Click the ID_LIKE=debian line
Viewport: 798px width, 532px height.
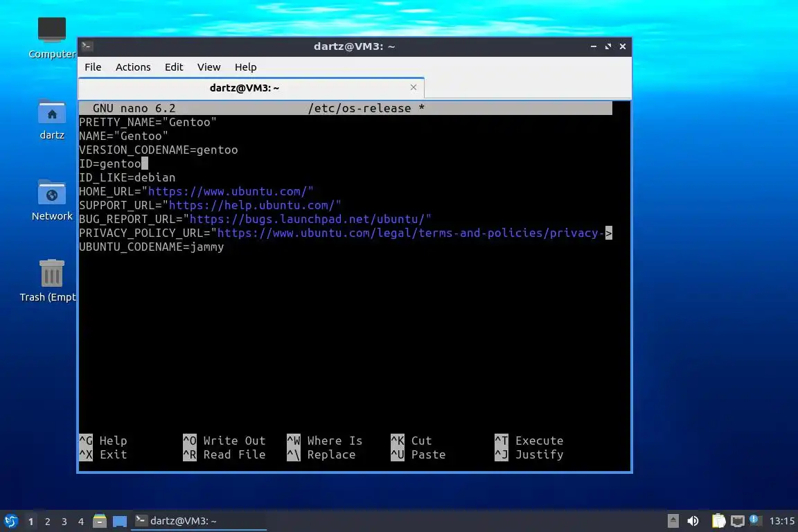[x=127, y=177]
